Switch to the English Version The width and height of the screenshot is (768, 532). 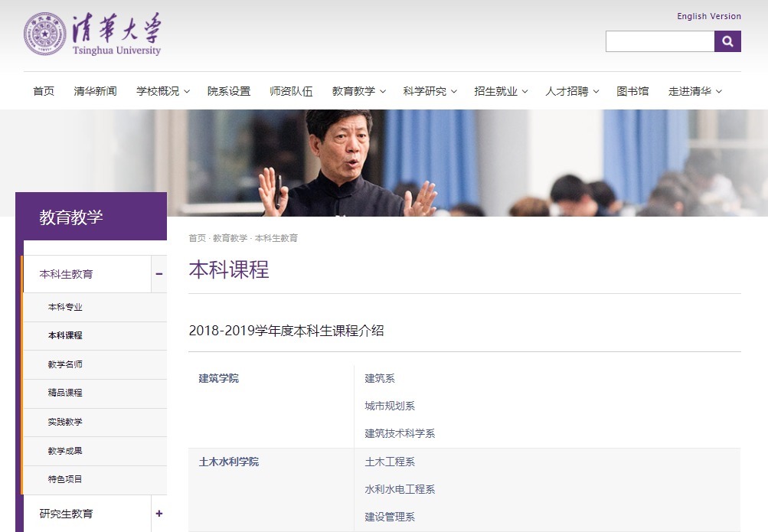point(708,15)
